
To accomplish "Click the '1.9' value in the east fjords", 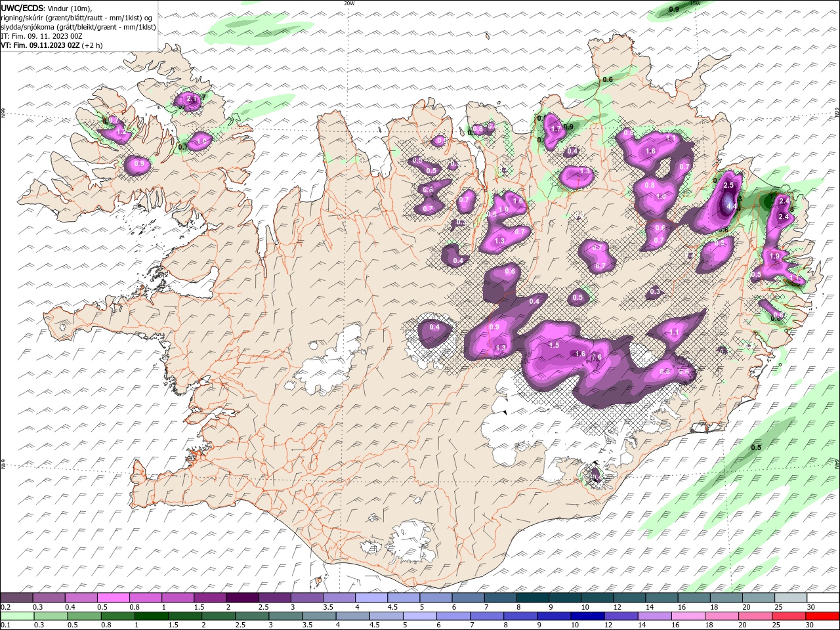I will [x=774, y=257].
